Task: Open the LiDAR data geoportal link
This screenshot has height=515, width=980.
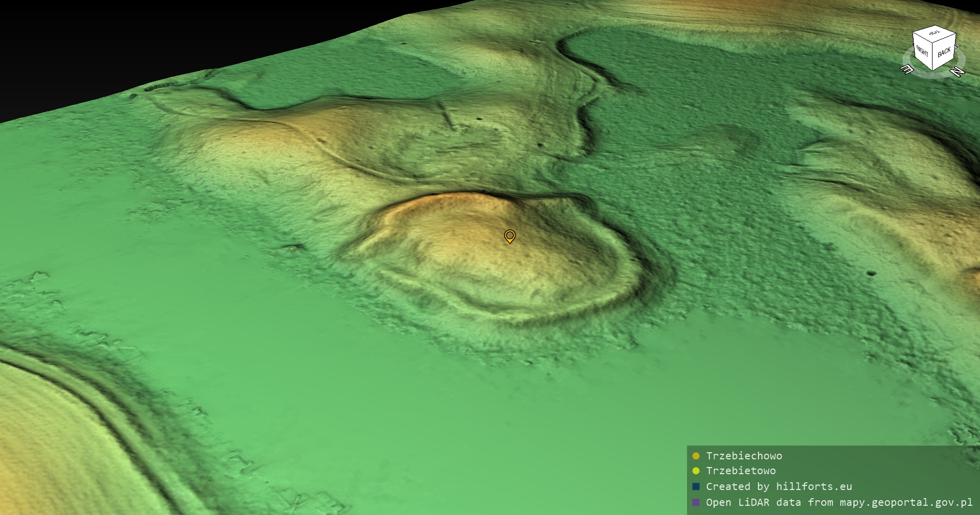Action: pyautogui.click(x=839, y=502)
